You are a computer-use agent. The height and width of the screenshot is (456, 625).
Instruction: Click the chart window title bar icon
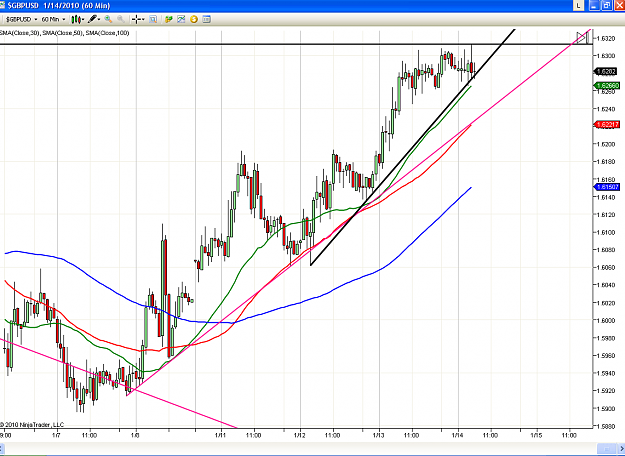click(3, 6)
